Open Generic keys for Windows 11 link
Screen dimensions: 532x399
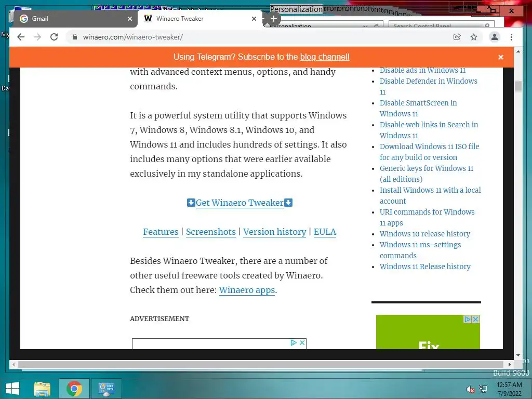pos(427,174)
